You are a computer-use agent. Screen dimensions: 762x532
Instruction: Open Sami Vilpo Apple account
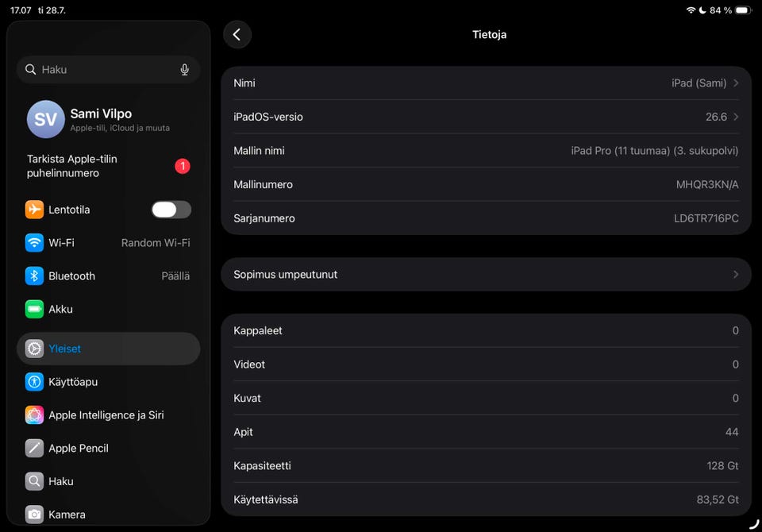coord(109,120)
